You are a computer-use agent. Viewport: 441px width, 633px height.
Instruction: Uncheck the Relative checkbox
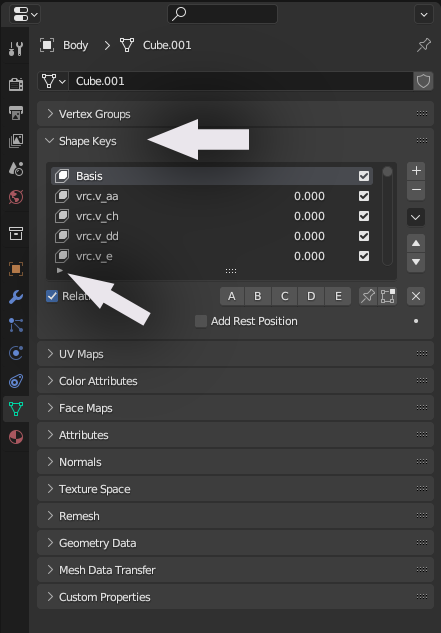(52, 296)
